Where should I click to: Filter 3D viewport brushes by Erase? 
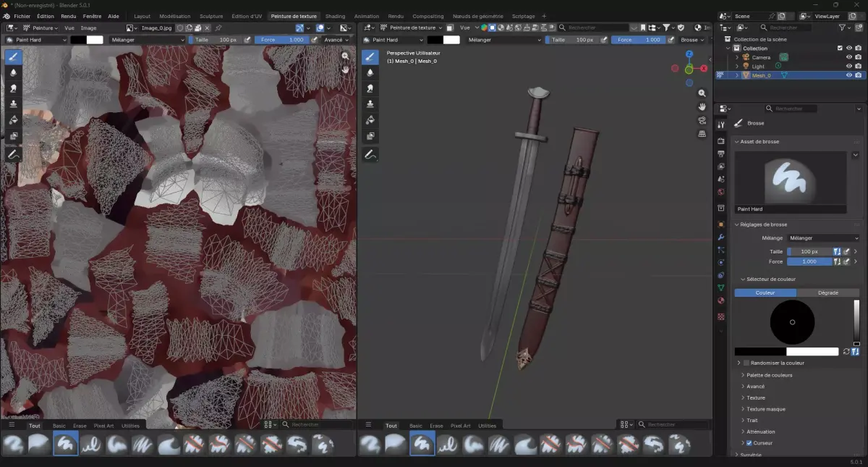point(436,426)
